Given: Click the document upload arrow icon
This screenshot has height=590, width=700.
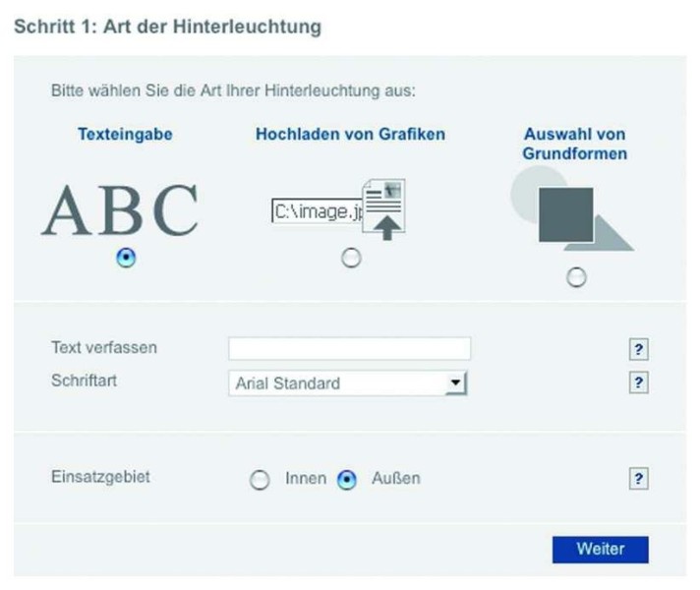Looking at the screenshot, I should click(384, 209).
